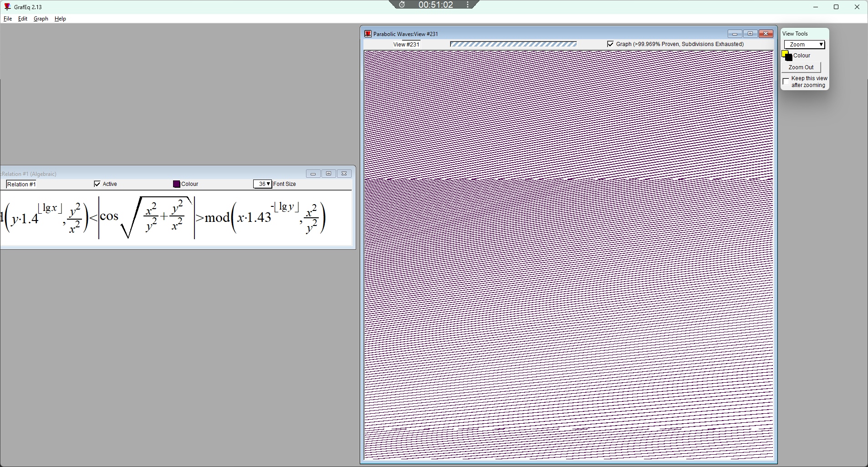This screenshot has height=467, width=868.
Task: Open the Help menu
Action: (60, 19)
